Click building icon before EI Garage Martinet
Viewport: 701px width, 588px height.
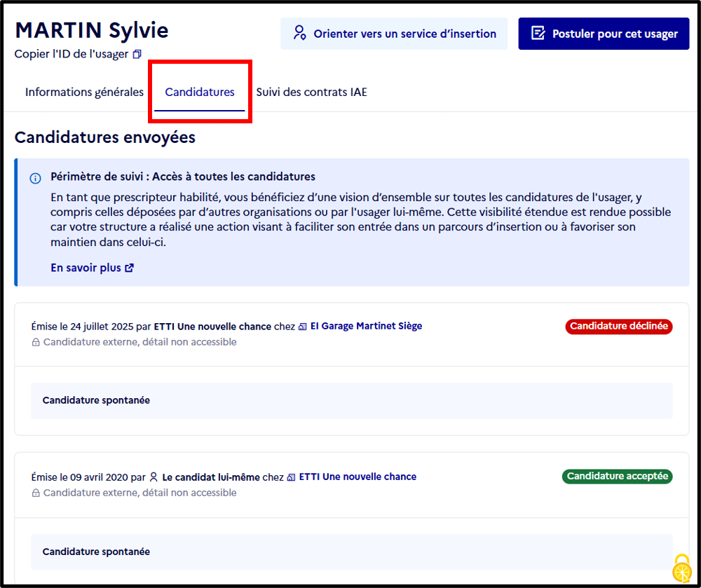tap(303, 327)
